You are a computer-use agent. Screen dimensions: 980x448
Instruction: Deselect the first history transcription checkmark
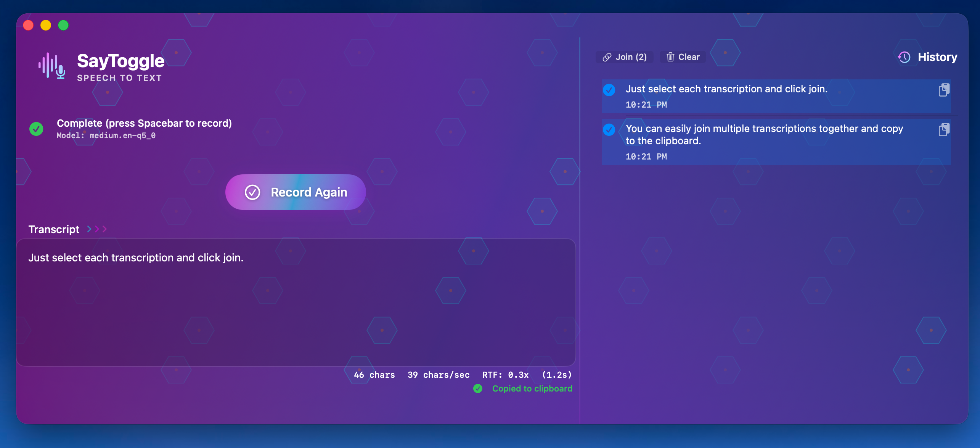tap(609, 90)
